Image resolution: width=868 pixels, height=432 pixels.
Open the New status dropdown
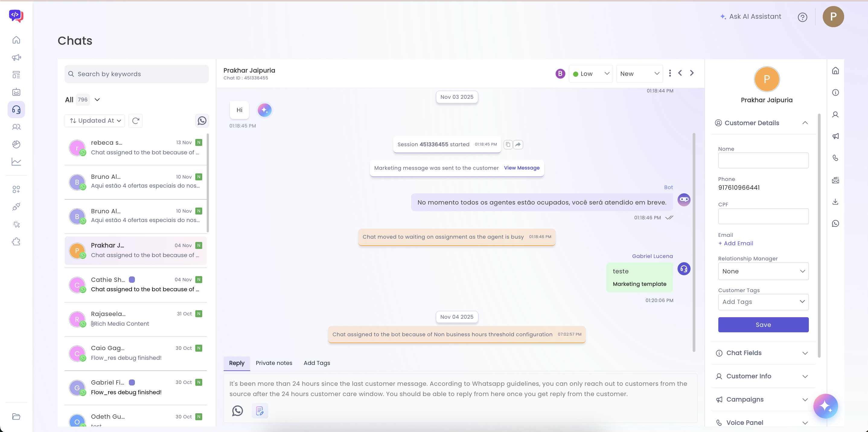click(x=639, y=73)
